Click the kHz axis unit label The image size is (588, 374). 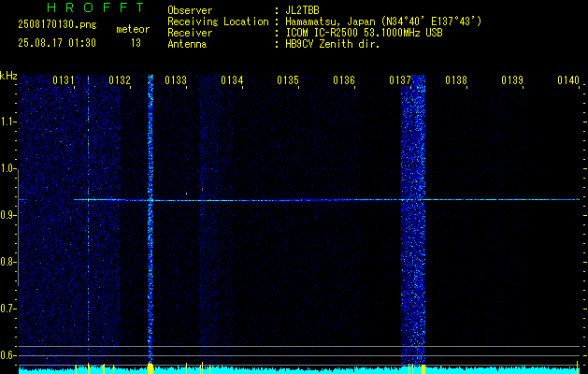point(8,76)
